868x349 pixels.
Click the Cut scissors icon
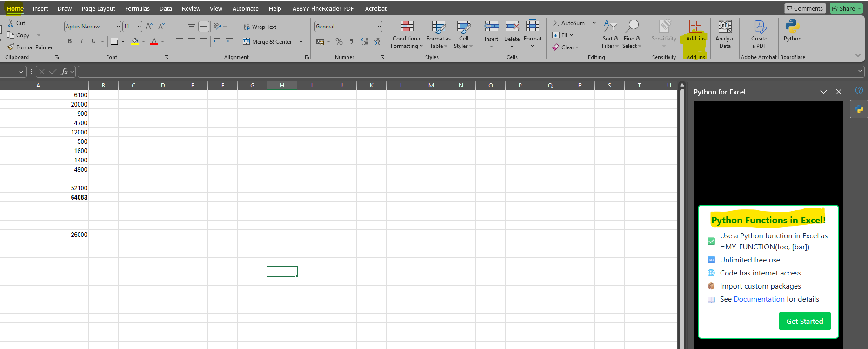pyautogui.click(x=11, y=23)
